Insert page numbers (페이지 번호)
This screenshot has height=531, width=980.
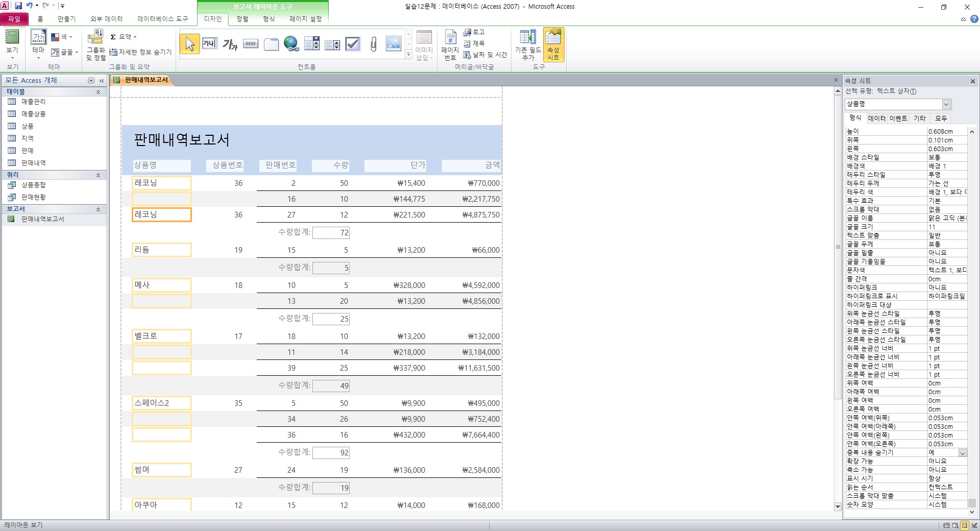click(450, 45)
